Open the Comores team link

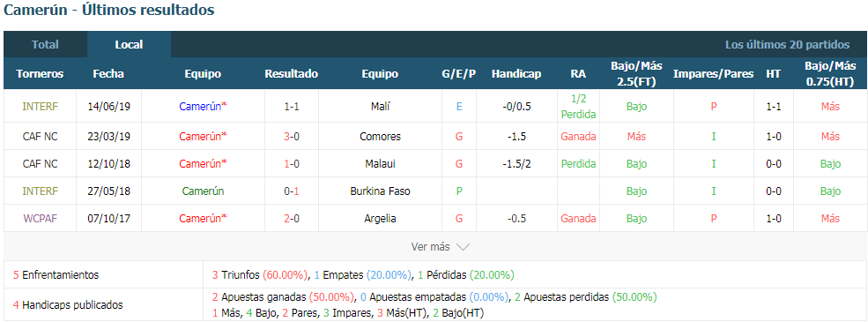click(x=380, y=137)
